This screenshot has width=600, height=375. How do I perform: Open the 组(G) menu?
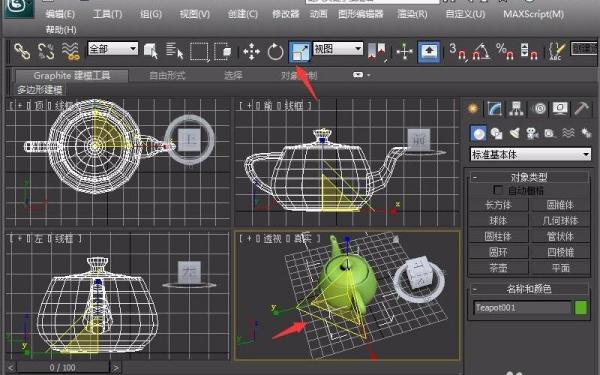click(151, 15)
